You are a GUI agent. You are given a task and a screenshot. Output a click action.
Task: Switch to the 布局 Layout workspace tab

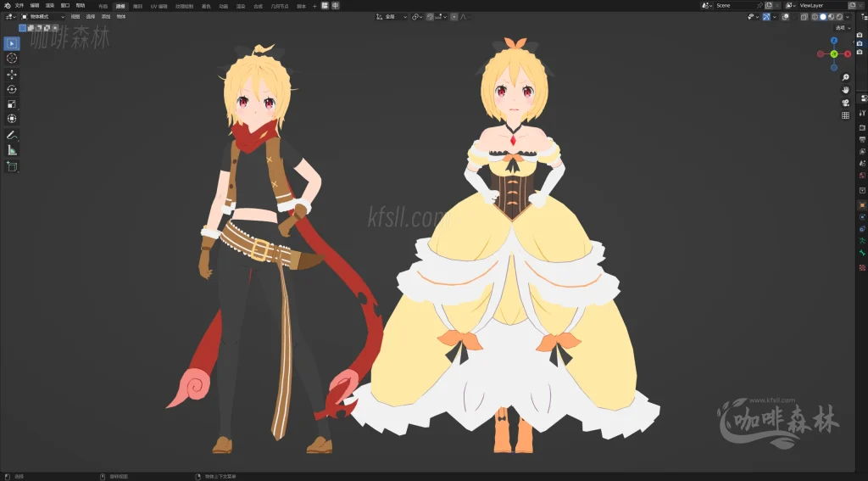103,6
